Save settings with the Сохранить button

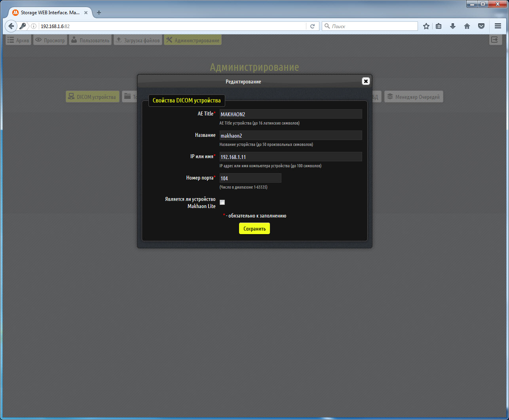click(x=255, y=229)
